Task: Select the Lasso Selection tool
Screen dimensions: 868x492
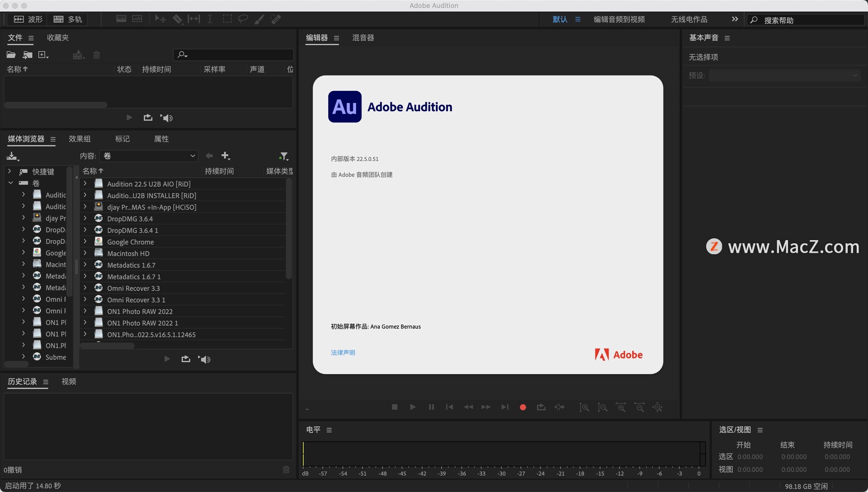Action: [x=243, y=19]
